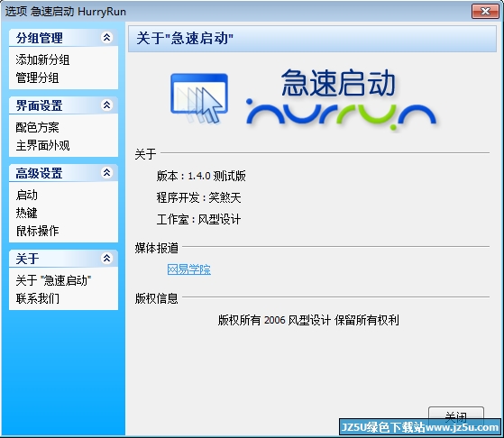Click the 版权所有 2006 风型设计 copyright line

308,320
